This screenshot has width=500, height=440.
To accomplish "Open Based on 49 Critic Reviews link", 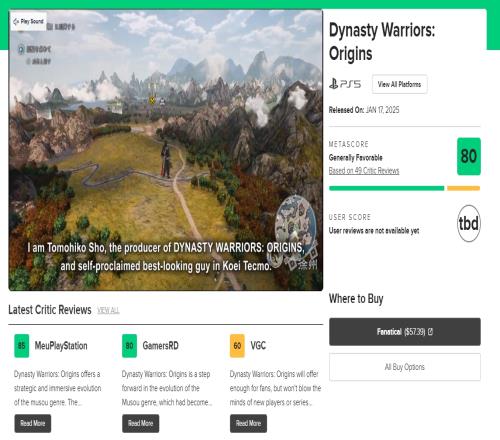I will [364, 171].
